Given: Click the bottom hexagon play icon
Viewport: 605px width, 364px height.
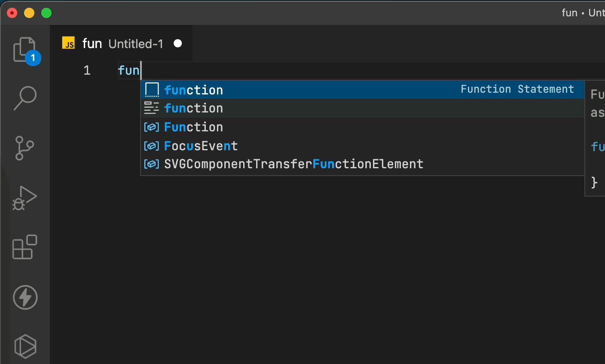Looking at the screenshot, I should click(25, 346).
